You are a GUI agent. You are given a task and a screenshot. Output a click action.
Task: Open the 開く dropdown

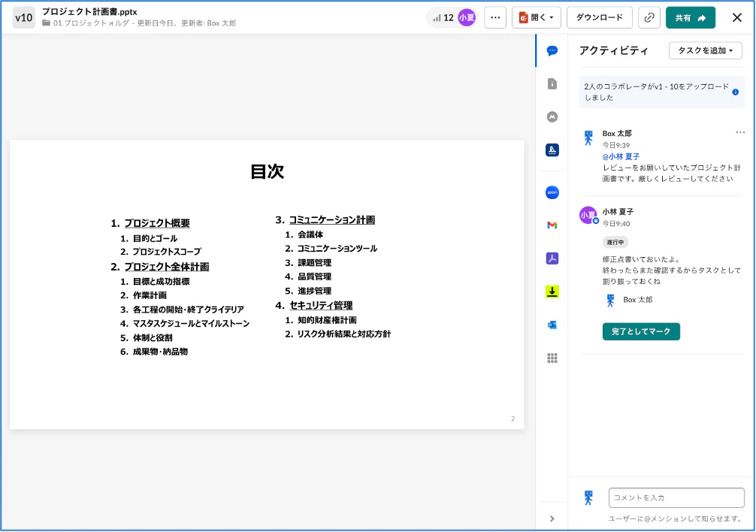click(x=536, y=18)
